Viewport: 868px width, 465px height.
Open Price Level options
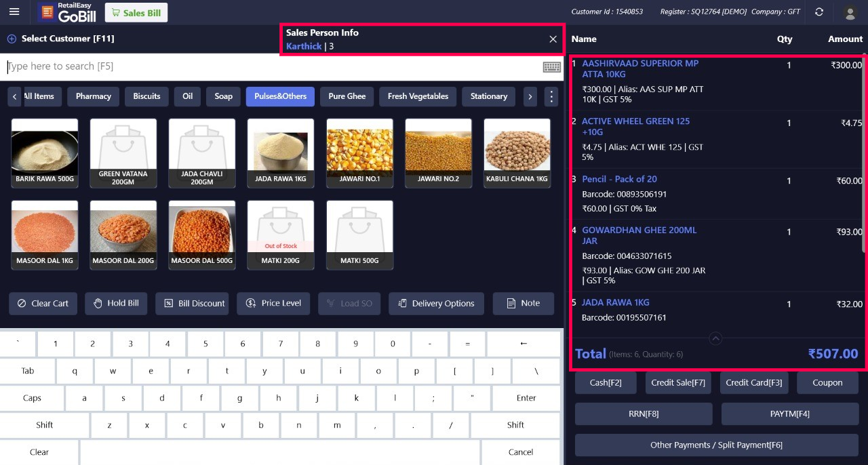coord(273,304)
